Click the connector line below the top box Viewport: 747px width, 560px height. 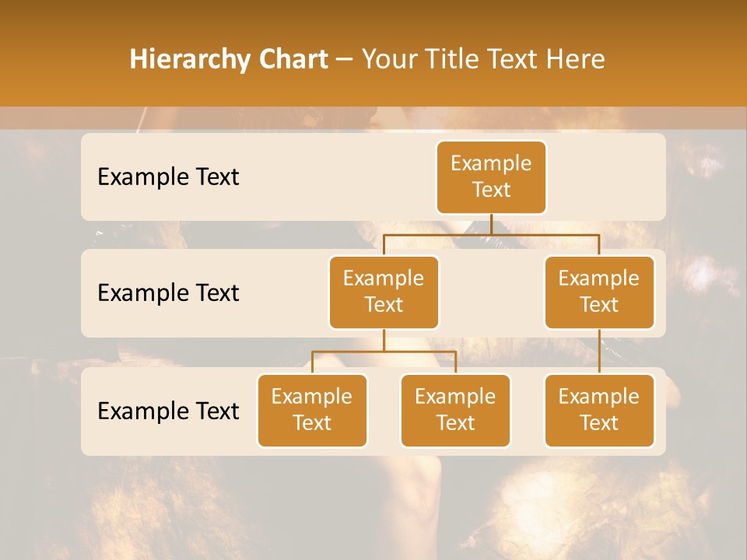491,224
